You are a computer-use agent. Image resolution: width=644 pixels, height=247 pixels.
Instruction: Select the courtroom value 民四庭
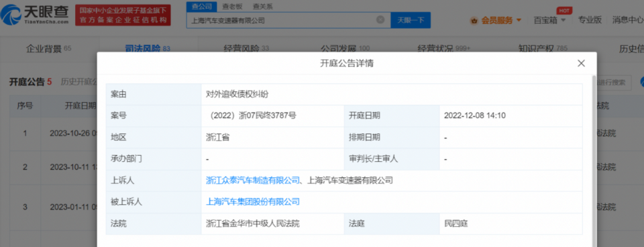[456, 224]
